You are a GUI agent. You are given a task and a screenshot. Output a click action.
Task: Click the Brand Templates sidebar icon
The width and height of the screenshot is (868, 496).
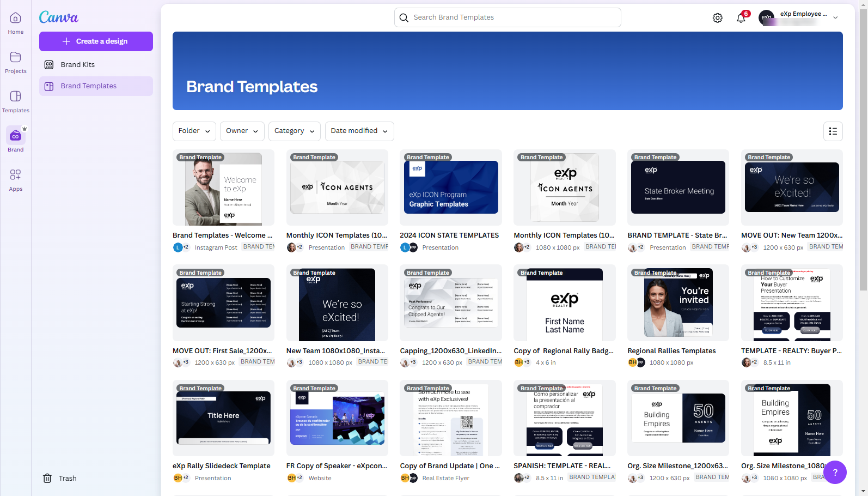[49, 86]
